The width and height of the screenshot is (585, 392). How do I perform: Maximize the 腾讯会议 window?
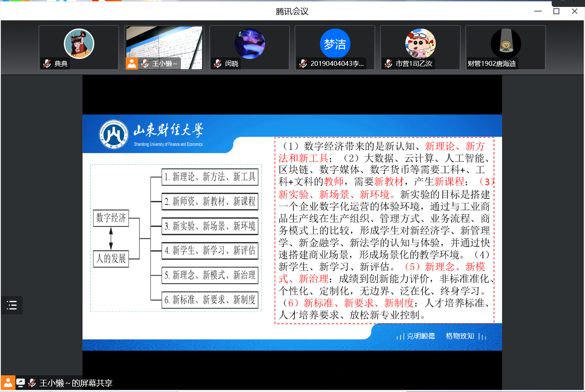556,11
